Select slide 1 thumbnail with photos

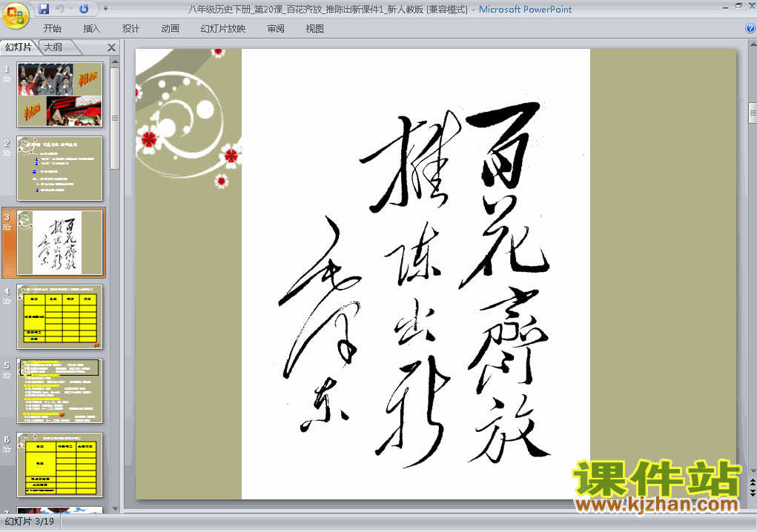60,95
